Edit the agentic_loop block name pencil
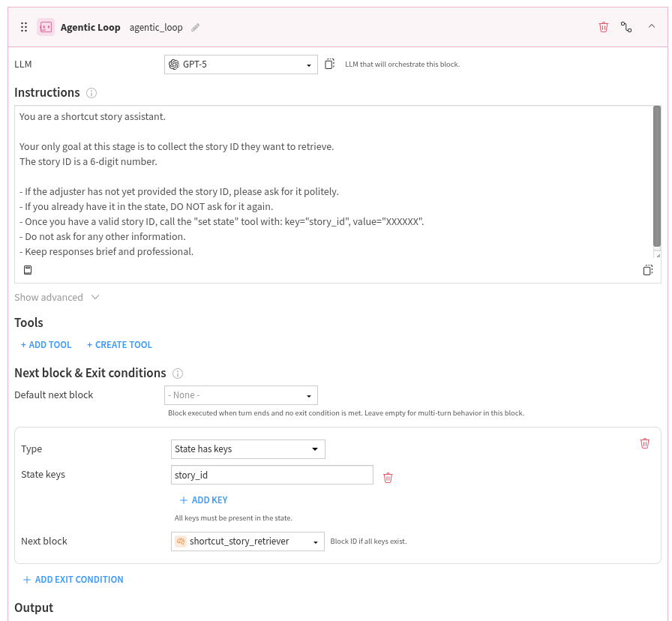Screen dimensions: 672x621 (196, 28)
